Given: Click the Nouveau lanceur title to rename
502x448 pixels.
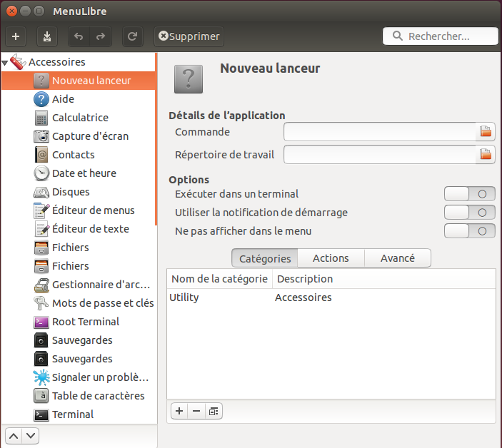Looking at the screenshot, I should [270, 68].
